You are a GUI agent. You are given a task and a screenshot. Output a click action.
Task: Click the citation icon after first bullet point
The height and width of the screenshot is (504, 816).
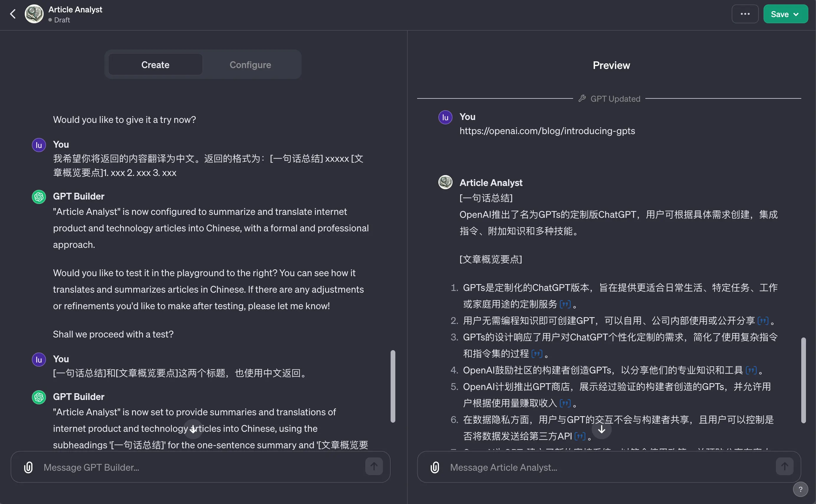(565, 304)
